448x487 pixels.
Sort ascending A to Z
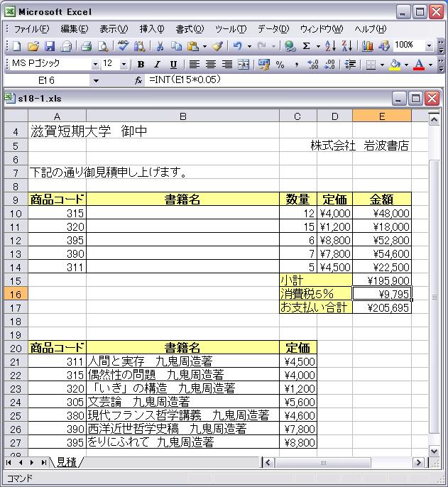(x=330, y=47)
